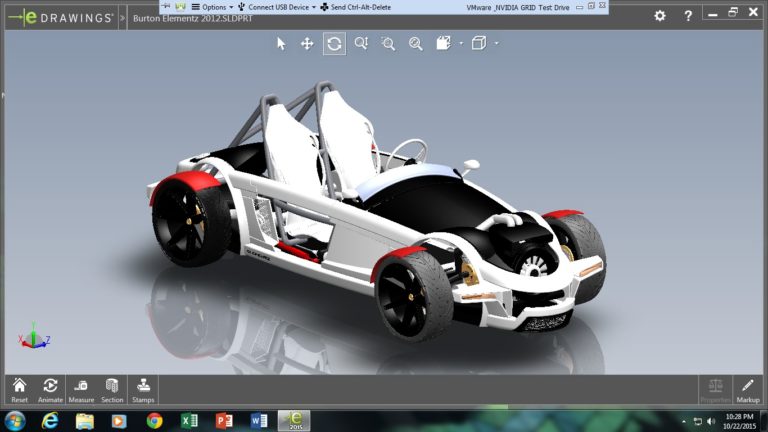The width and height of the screenshot is (768, 432).
Task: Expand the view orientation dropdown arrow
Action: pos(461,44)
